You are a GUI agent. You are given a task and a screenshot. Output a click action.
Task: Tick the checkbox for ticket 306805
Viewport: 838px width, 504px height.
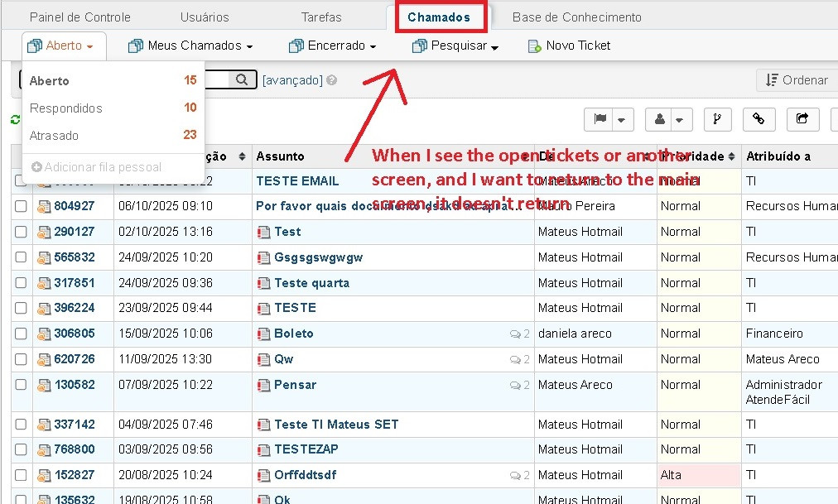tap(21, 334)
